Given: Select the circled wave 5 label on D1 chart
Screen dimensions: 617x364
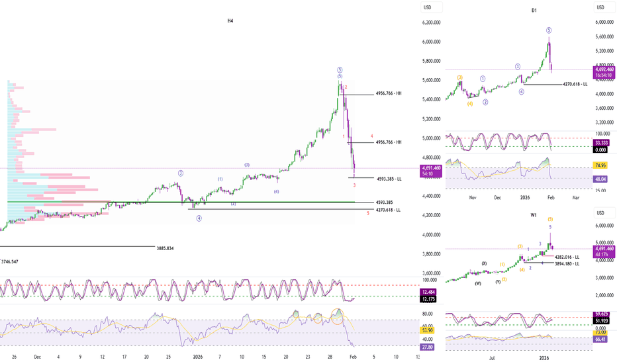Looking at the screenshot, I should click(x=549, y=30).
